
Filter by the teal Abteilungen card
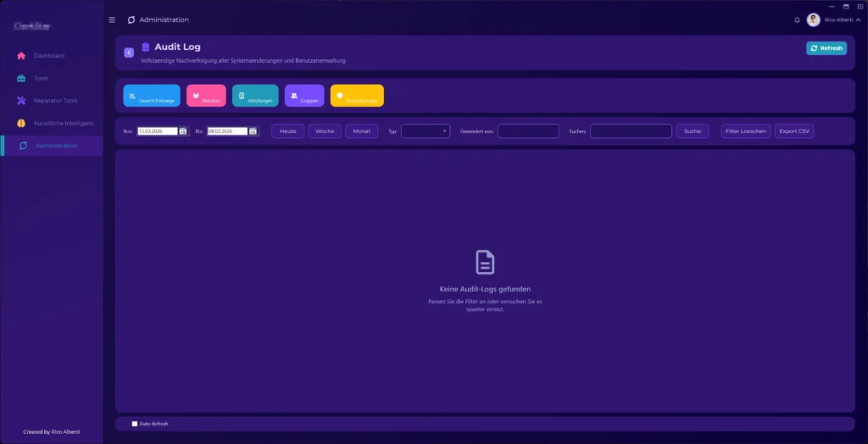(255, 96)
